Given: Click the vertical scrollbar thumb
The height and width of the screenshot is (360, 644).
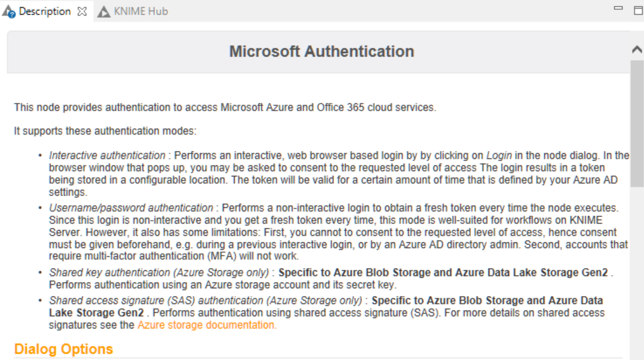Looking at the screenshot, I should (x=637, y=123).
